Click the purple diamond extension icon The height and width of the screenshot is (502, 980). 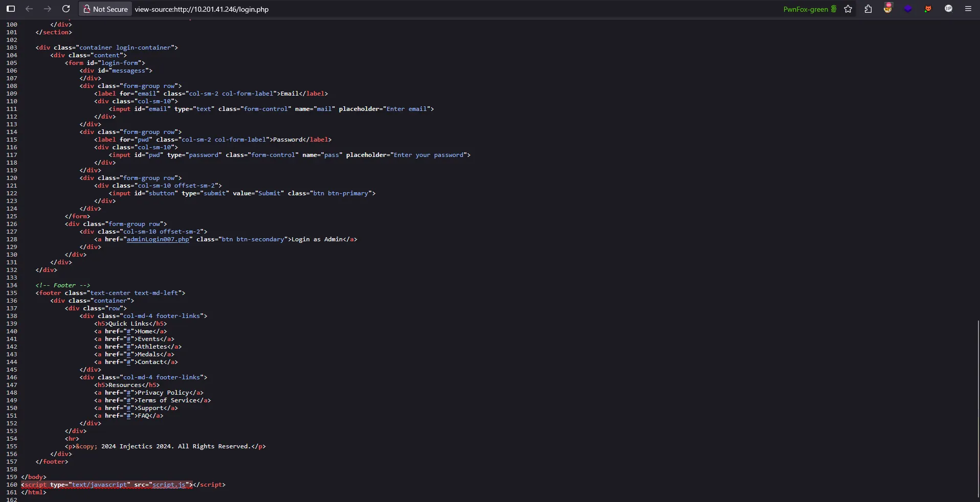pyautogui.click(x=908, y=9)
